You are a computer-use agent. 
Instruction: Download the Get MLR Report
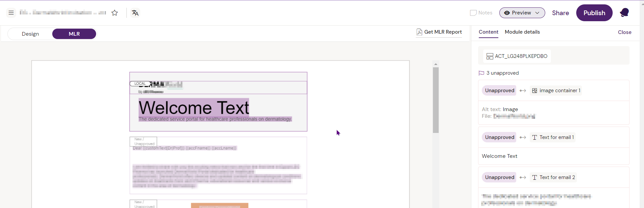click(439, 32)
